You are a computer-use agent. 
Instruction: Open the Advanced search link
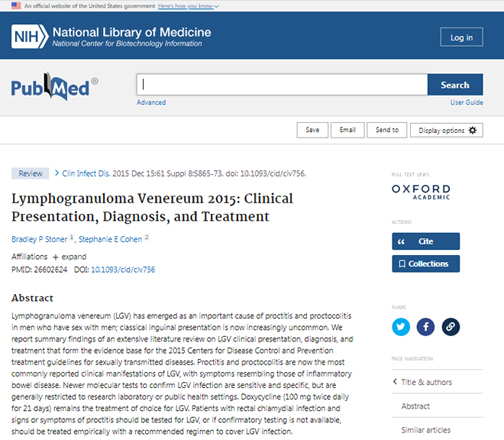pyautogui.click(x=151, y=103)
